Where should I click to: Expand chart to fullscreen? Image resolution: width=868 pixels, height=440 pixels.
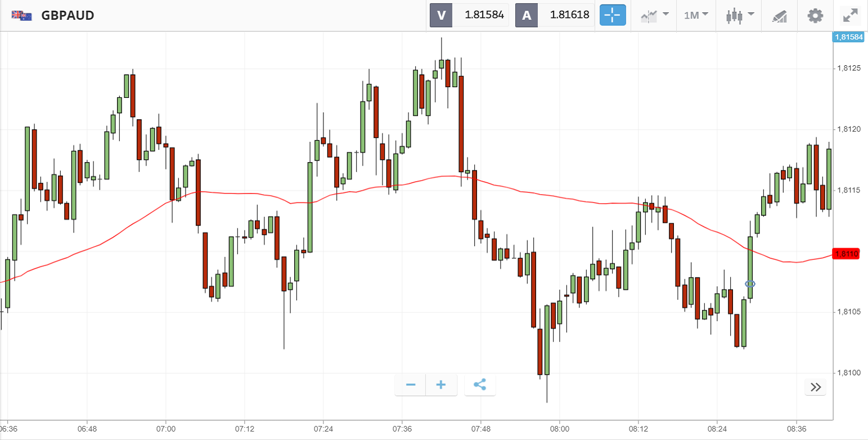(x=849, y=15)
